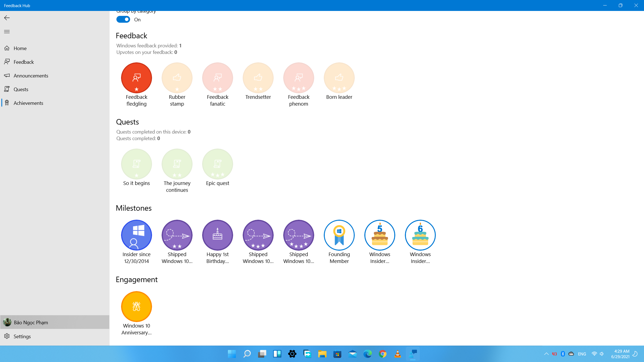
Task: Select the Rubber stamp badge
Action: [177, 78]
